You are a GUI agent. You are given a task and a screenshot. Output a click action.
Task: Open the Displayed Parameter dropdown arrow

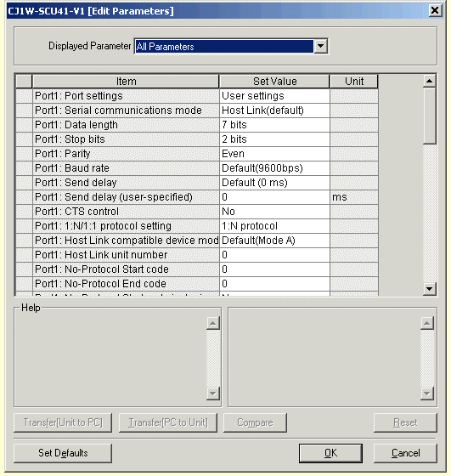coord(320,47)
